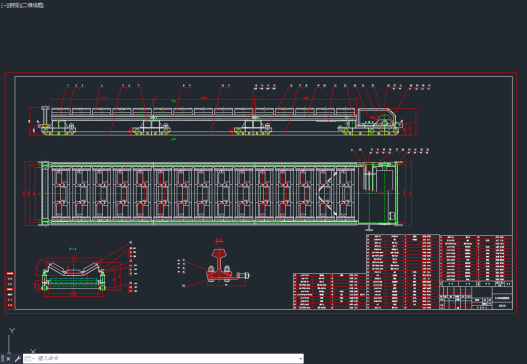Open the viewport controls [-] menu
This screenshot has height=364, width=527.
pos(3,5)
